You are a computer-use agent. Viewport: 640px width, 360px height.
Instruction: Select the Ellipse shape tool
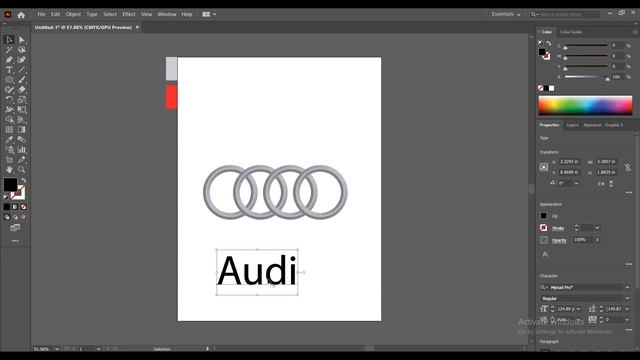(9, 80)
